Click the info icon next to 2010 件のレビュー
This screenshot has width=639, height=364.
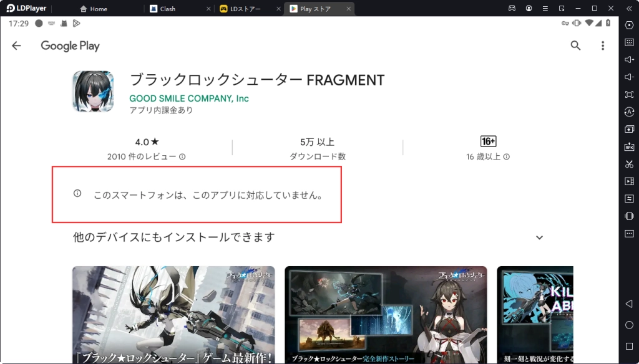click(x=182, y=156)
